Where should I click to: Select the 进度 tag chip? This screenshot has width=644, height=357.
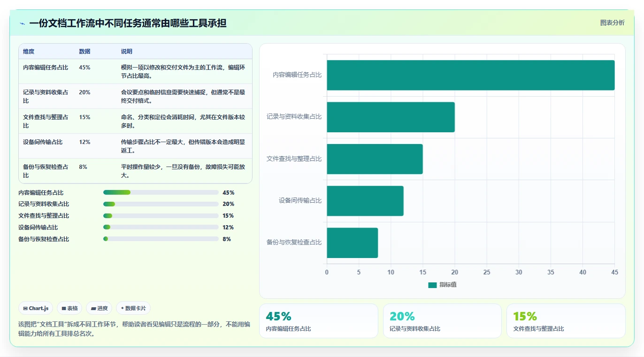99,308
